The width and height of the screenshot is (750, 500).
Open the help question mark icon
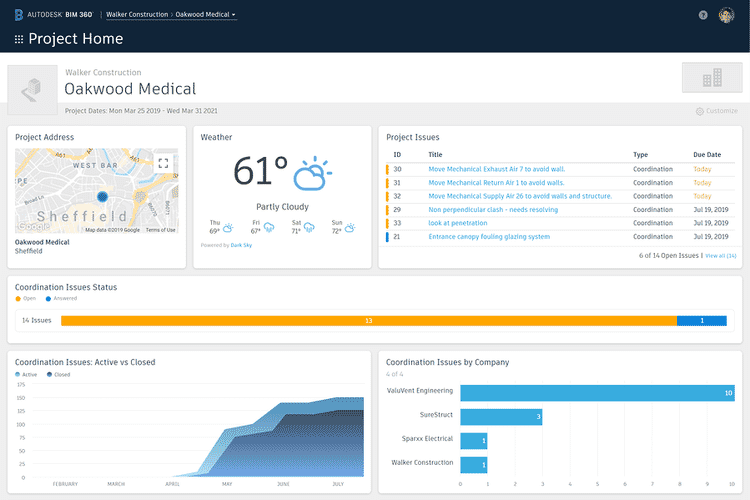pyautogui.click(x=703, y=15)
